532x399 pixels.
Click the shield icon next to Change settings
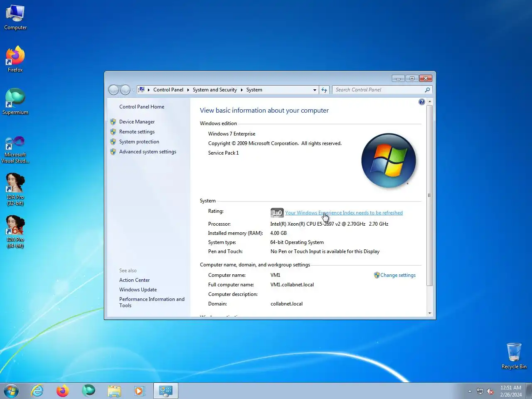[x=377, y=275]
